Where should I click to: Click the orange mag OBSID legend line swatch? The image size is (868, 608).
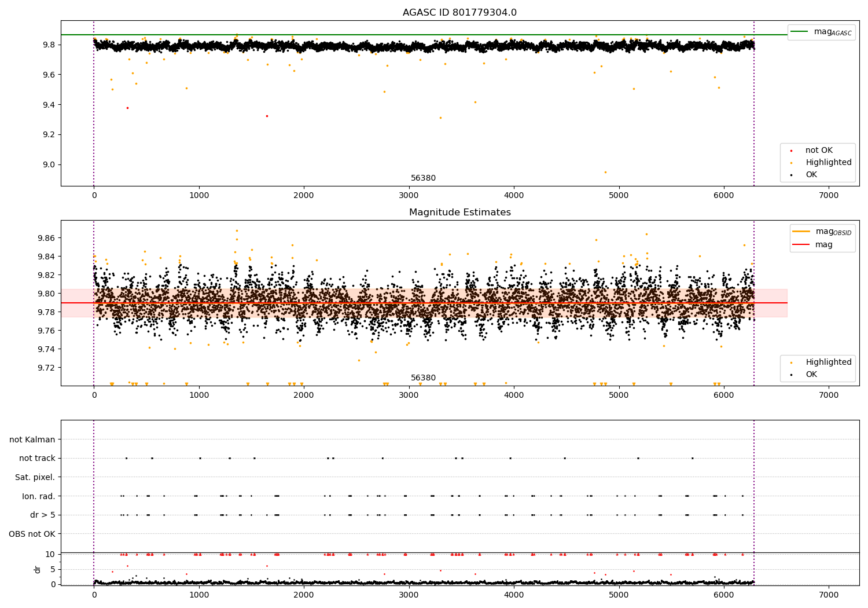click(x=801, y=232)
